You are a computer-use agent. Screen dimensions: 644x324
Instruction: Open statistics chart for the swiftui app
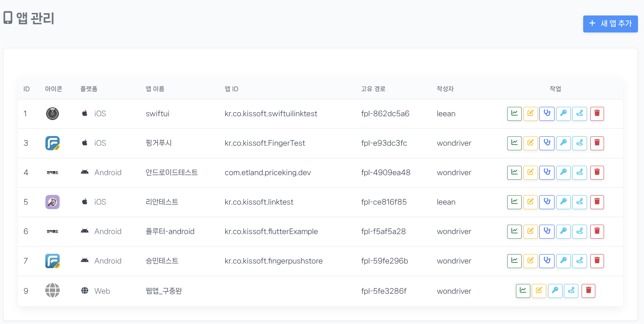pyautogui.click(x=514, y=114)
